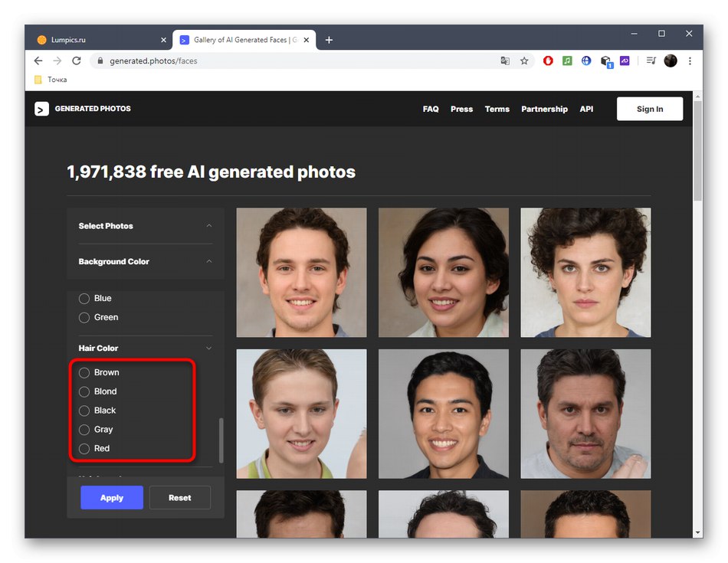Reload the page

coord(77,61)
